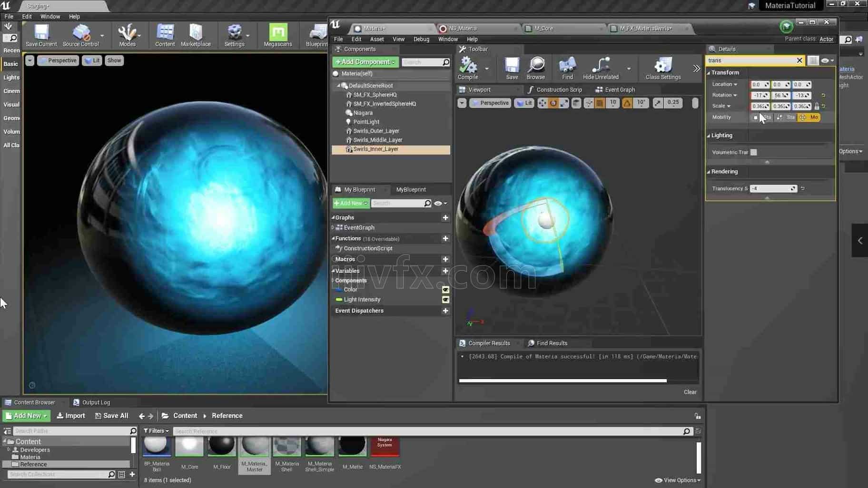Reset Rotation to default arrow
Screen dimensions: 868x488
pyautogui.click(x=823, y=95)
